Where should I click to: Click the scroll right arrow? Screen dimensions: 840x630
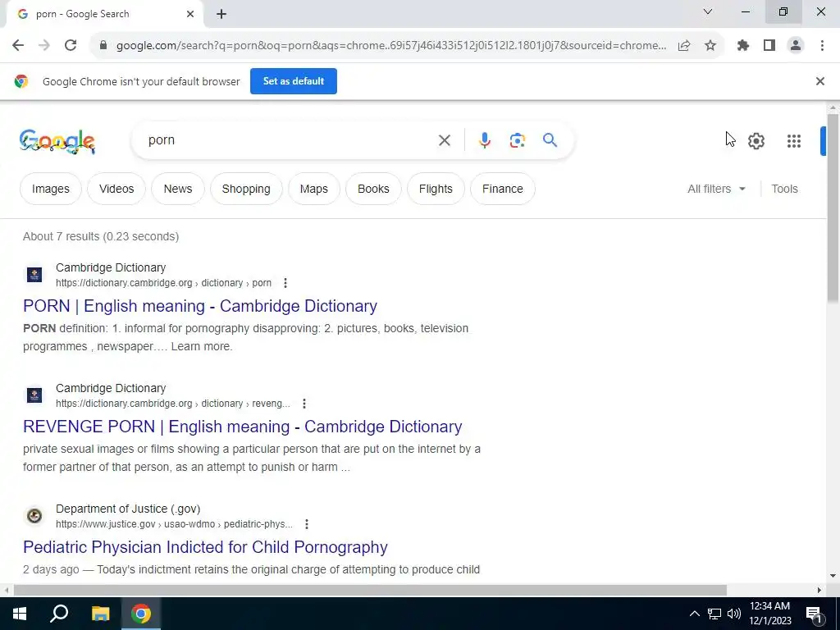coord(819,590)
